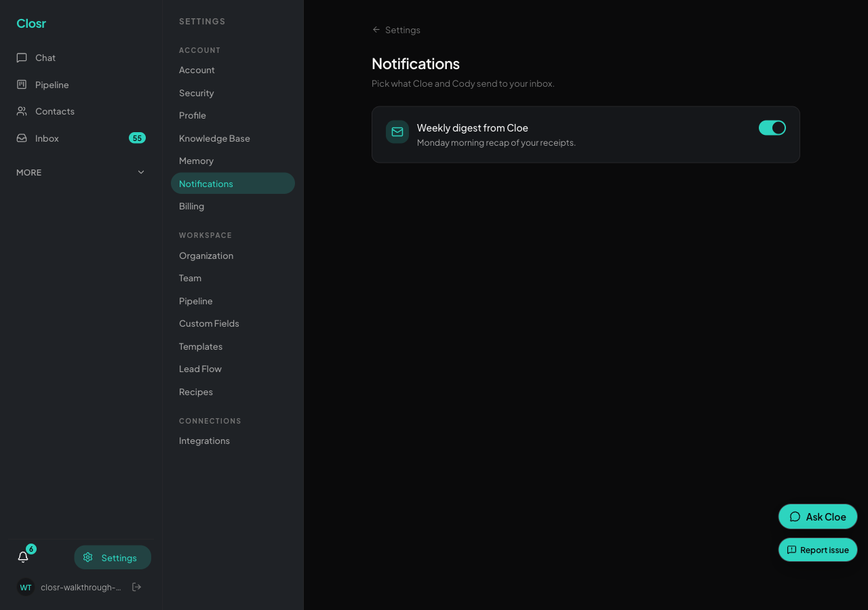Open Memory settings page

[233, 161]
